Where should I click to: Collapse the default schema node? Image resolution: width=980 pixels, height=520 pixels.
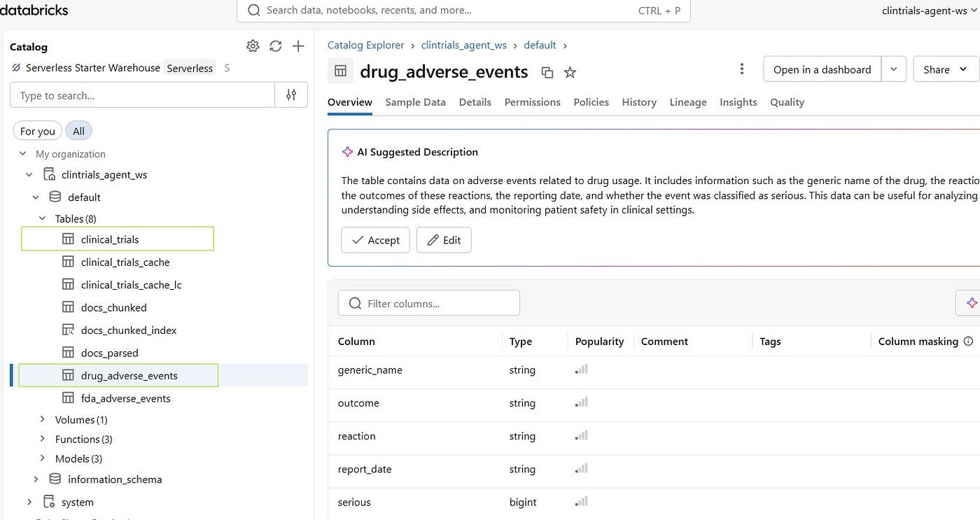(x=36, y=197)
